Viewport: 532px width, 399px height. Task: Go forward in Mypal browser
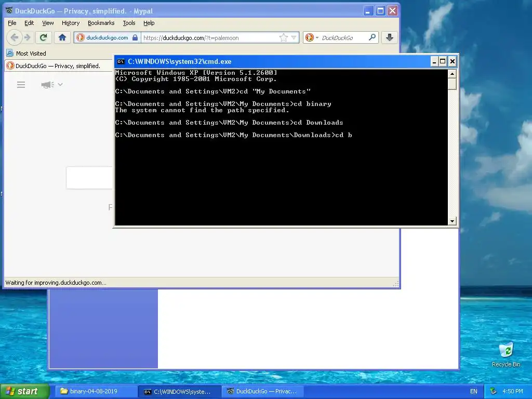tap(28, 37)
